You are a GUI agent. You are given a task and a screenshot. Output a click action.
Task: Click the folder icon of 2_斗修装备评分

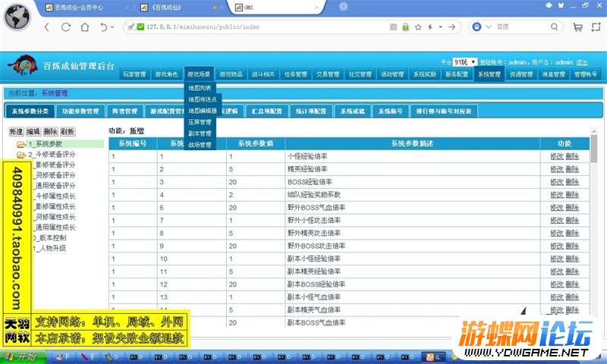[x=21, y=155]
